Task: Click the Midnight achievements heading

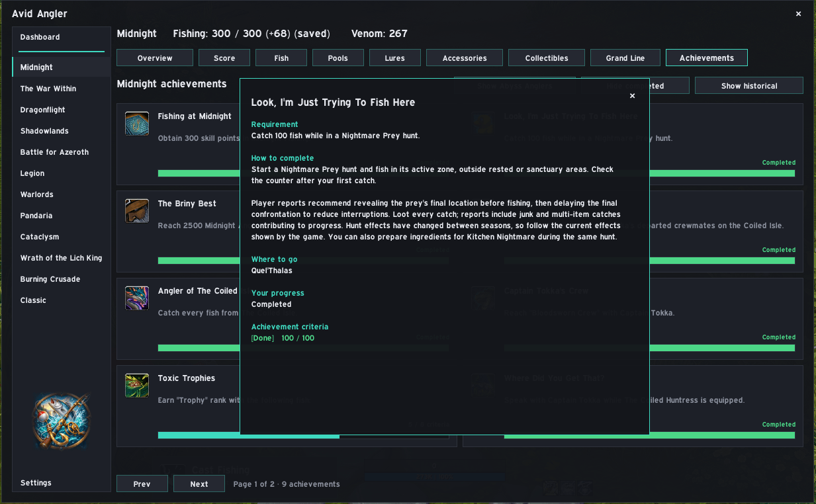Action: 171,84
